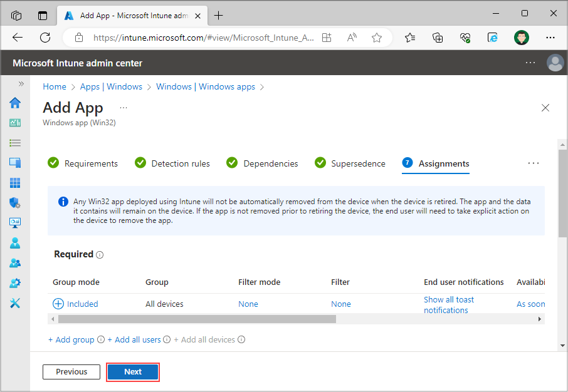The width and height of the screenshot is (568, 392).
Task: Open Users icon in sidebar
Action: coord(15,243)
